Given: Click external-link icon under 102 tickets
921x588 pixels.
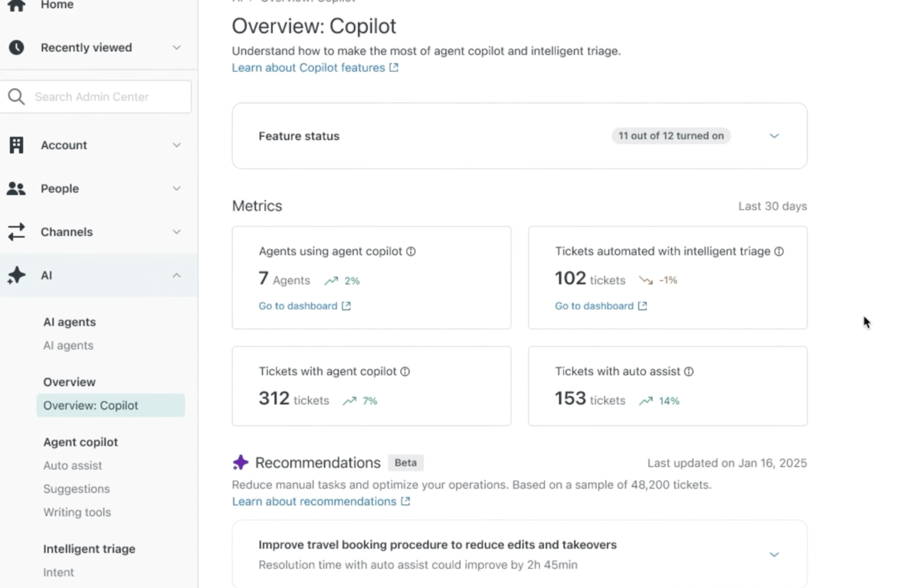Looking at the screenshot, I should coord(643,305).
